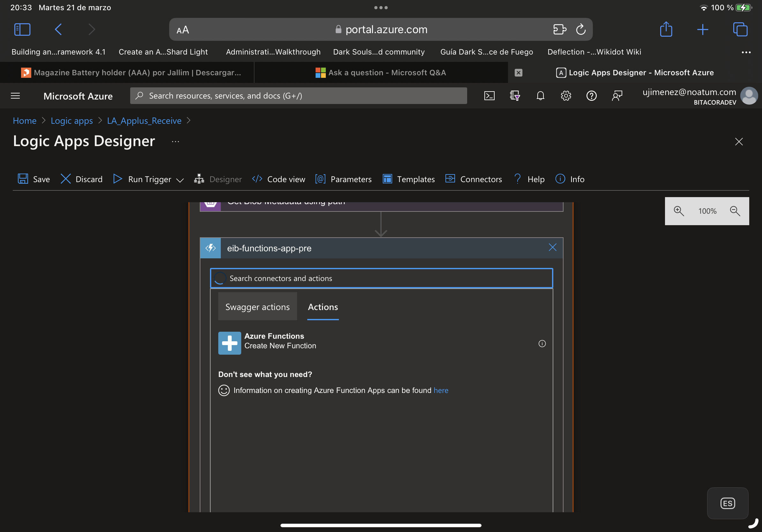Screen dimensions: 762x532
Task: Zoom in on the designer canvas
Action: click(x=679, y=211)
